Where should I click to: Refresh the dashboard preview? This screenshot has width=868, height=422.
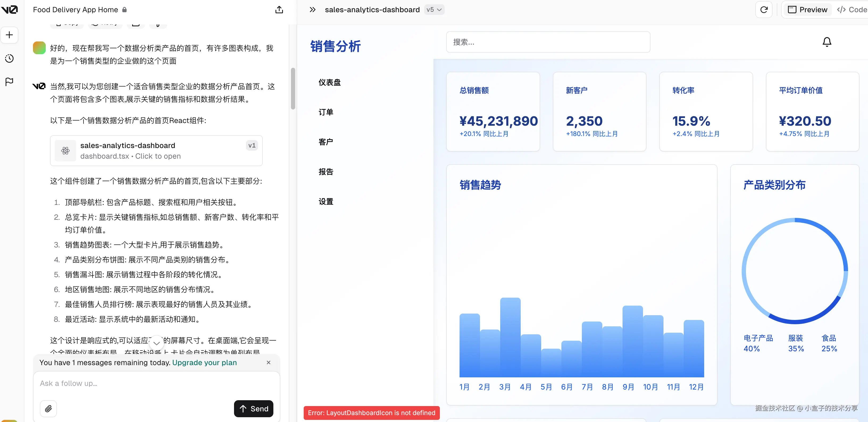(x=763, y=9)
